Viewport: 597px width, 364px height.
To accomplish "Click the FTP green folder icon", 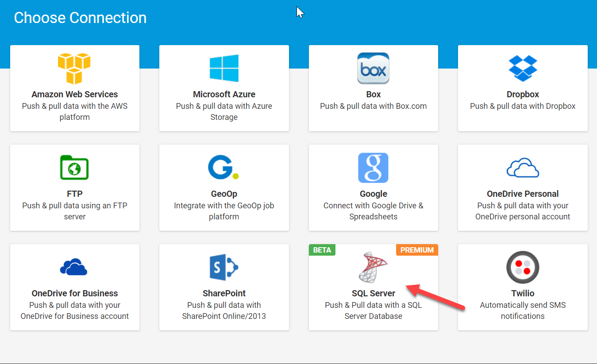I will (x=74, y=167).
